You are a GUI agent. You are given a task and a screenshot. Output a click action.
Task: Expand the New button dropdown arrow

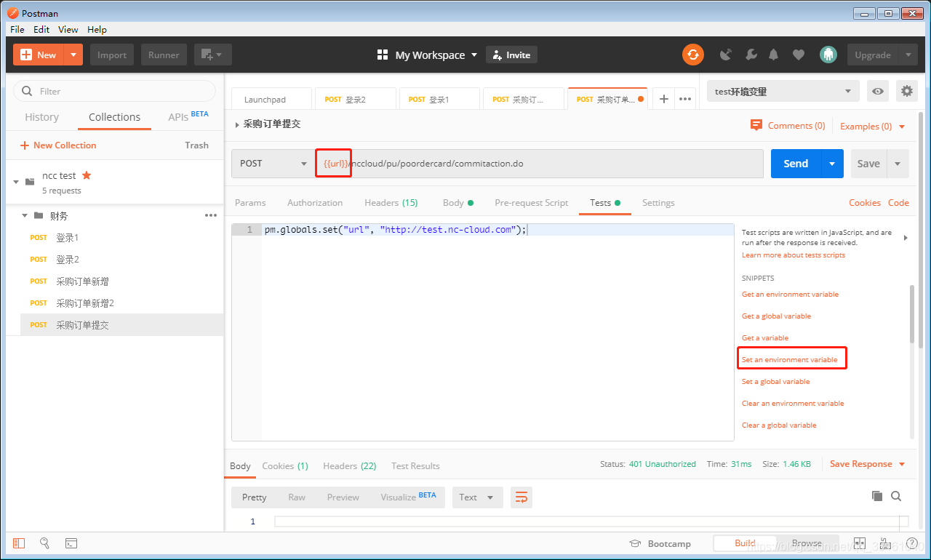(x=73, y=55)
